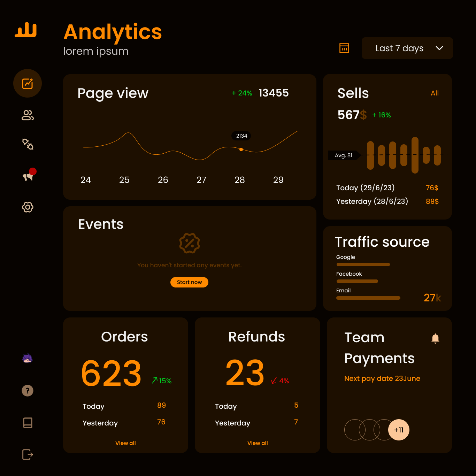Click the documentation book icon in the sidebar
The height and width of the screenshot is (476, 476).
[x=28, y=423]
